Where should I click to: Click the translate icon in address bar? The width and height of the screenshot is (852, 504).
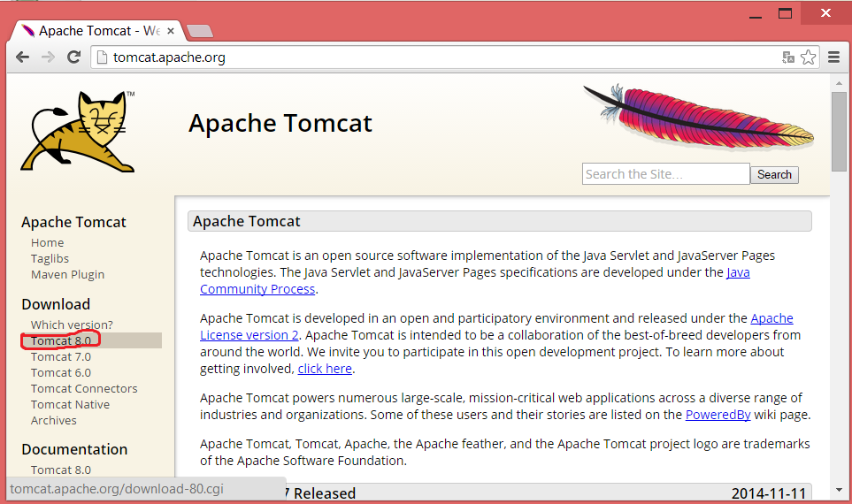788,57
